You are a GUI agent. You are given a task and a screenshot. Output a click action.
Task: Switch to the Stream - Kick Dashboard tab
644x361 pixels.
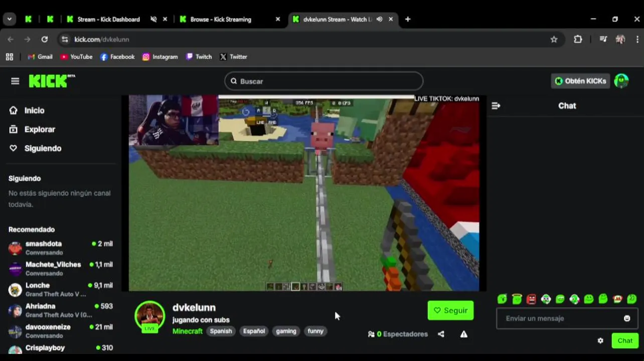tap(108, 19)
